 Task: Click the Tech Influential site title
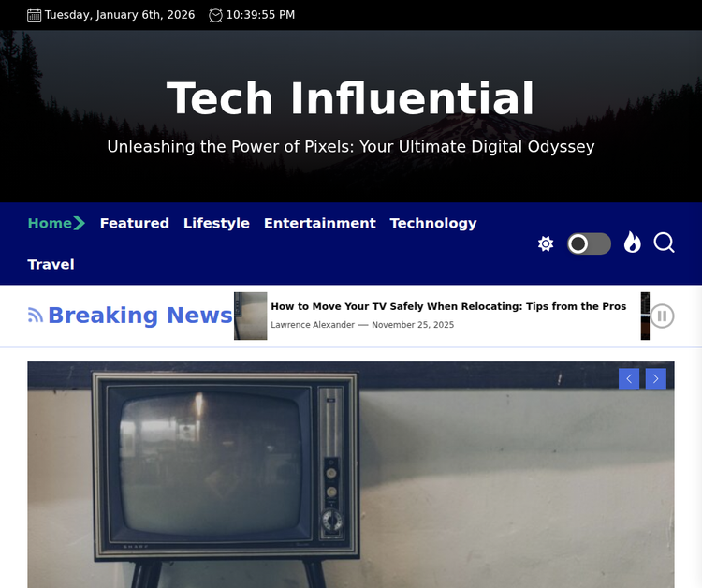click(350, 98)
